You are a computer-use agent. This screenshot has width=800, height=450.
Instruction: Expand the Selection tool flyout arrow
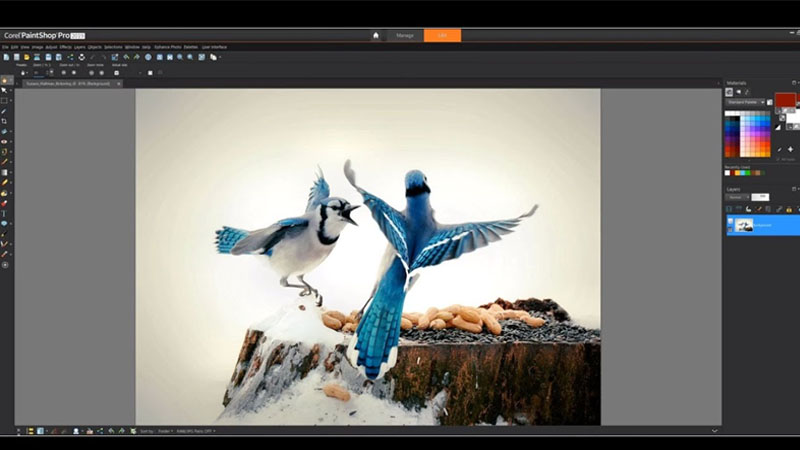coord(10,101)
